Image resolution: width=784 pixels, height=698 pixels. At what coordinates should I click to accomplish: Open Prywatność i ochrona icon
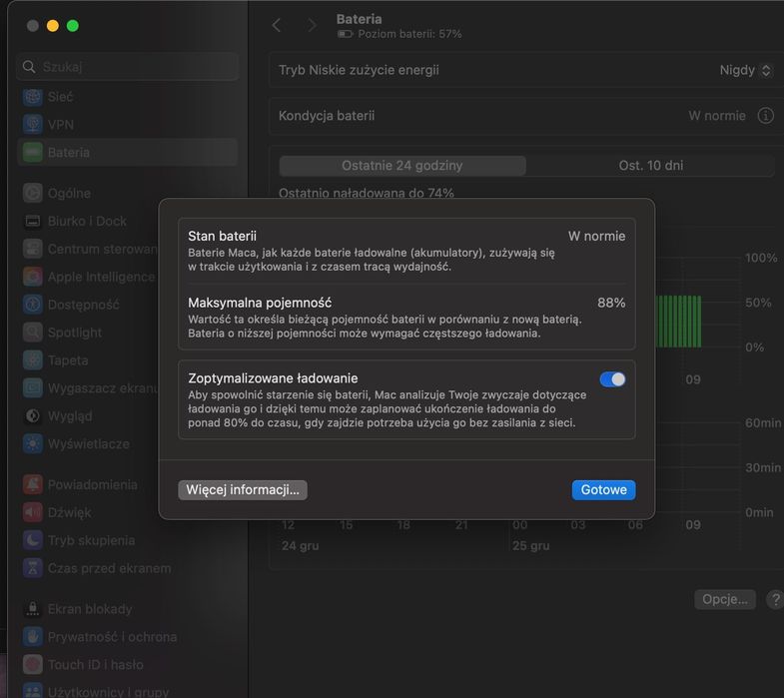point(33,637)
